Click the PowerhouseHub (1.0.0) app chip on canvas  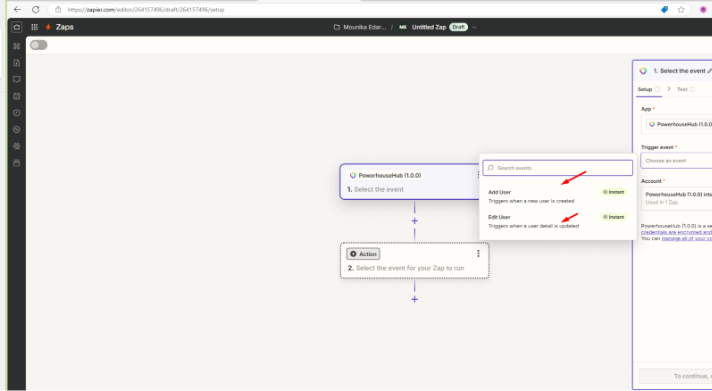pos(385,175)
